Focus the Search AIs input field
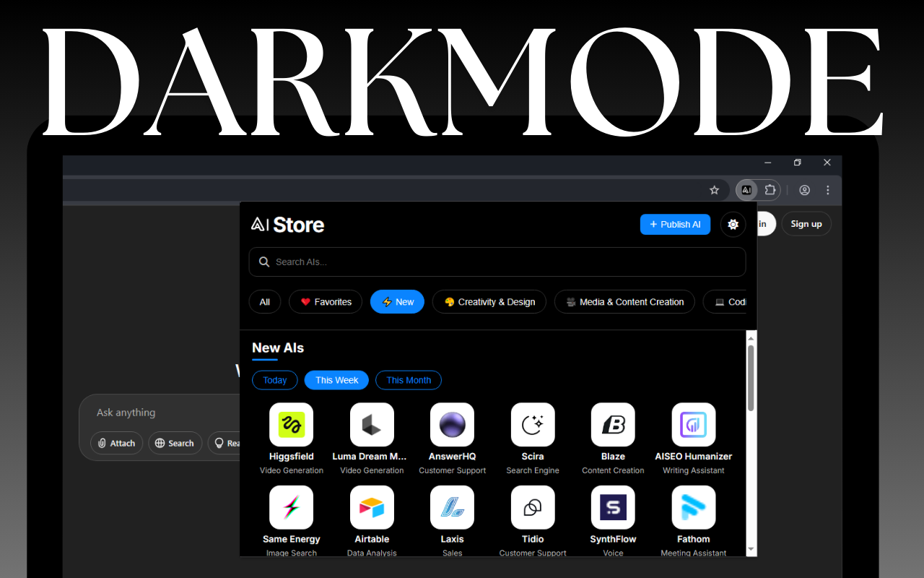 pyautogui.click(x=497, y=262)
